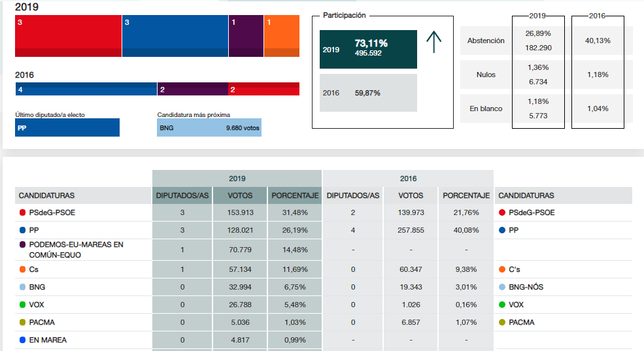The width and height of the screenshot is (644, 351).
Task: Select the orange 2019 seat bar segment
Action: [282, 36]
